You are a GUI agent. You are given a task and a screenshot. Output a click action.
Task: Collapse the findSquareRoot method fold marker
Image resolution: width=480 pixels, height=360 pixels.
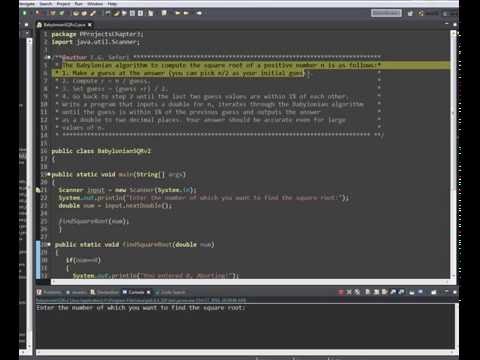click(49, 244)
